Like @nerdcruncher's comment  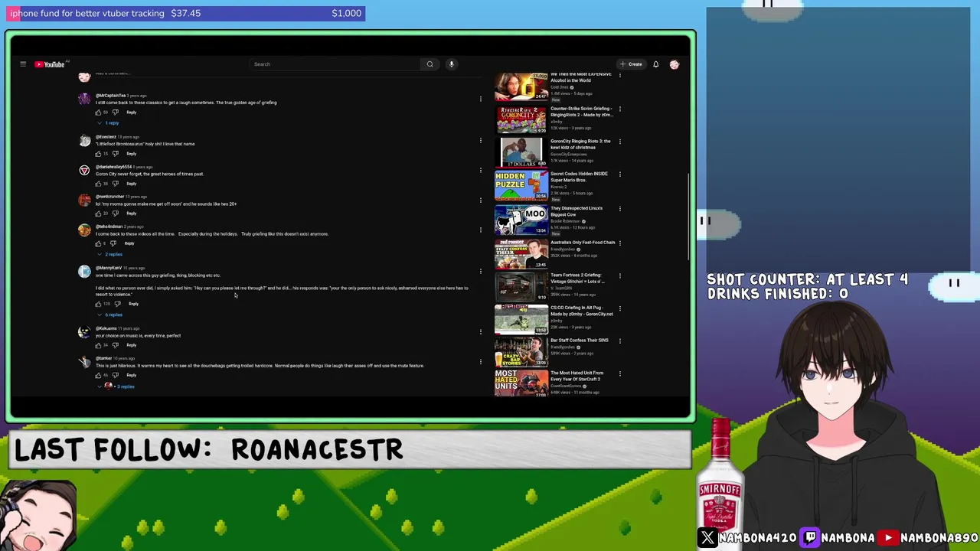point(98,214)
